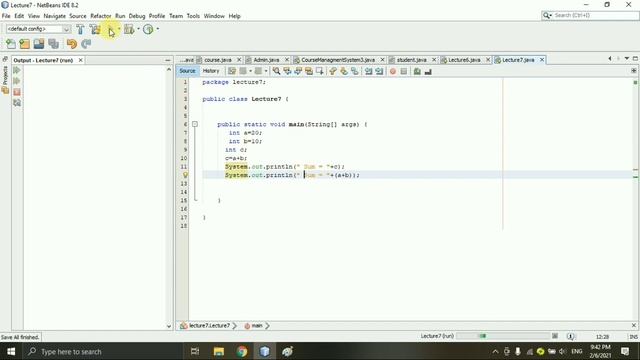Click the second re-run icon in Output panel
640x360 pixels.
pyautogui.click(x=17, y=81)
